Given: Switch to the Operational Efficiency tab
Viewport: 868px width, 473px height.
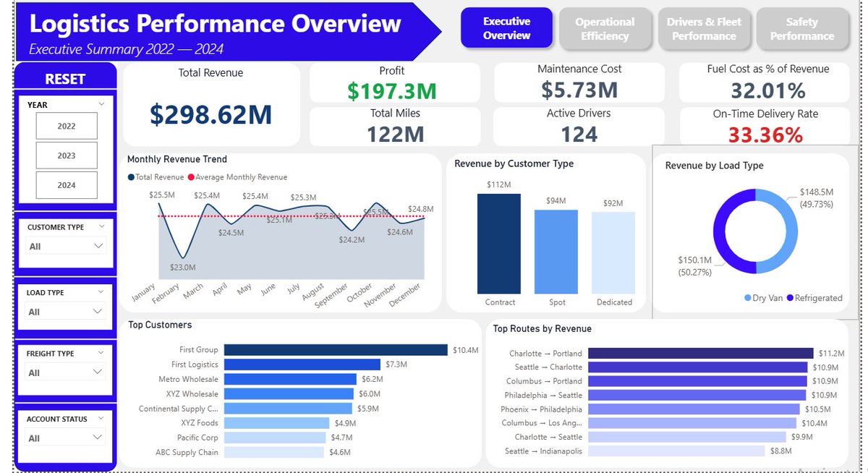Looking at the screenshot, I should point(605,29).
